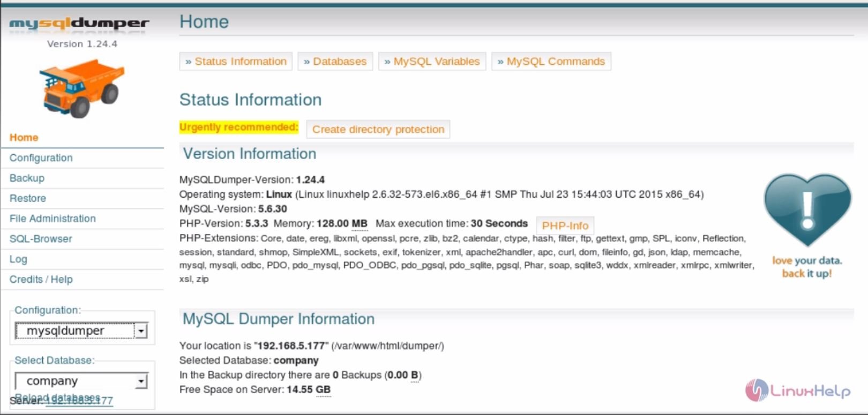Click the 'MySQL Dumper Information' heading

pos(279,319)
